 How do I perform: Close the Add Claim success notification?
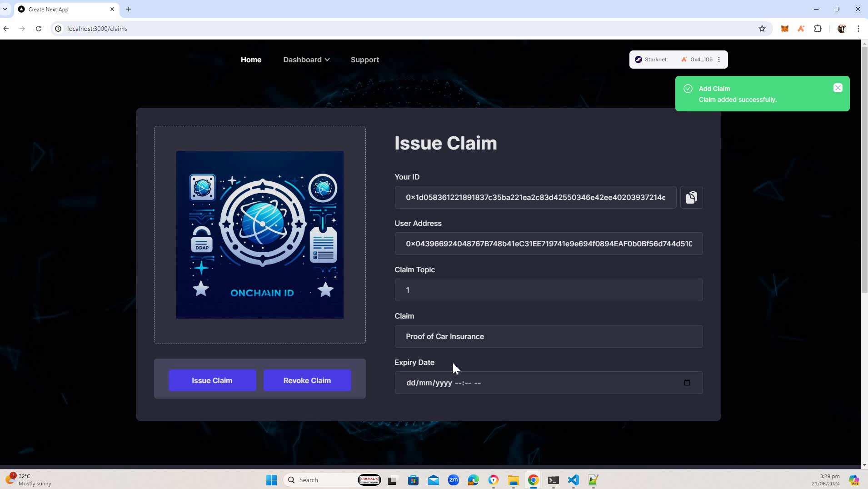pos(838,88)
